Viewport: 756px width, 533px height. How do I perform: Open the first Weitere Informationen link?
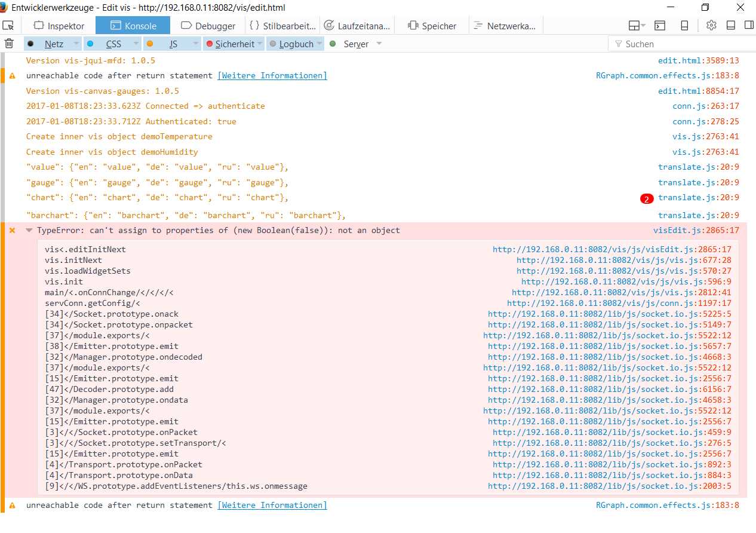pyautogui.click(x=272, y=76)
